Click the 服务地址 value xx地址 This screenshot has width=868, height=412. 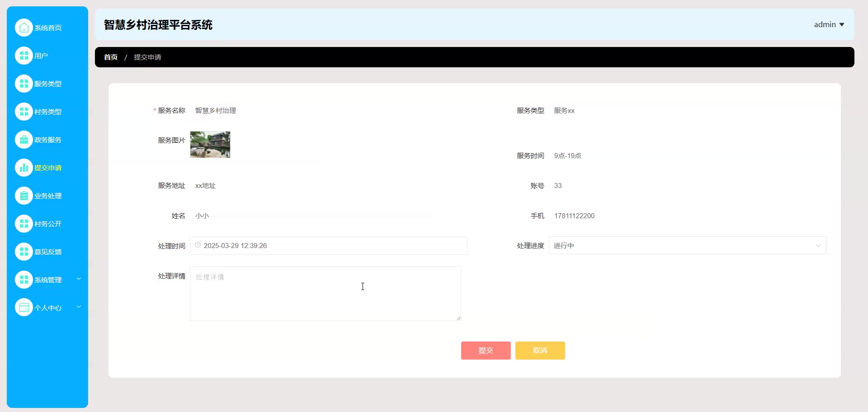(205, 186)
